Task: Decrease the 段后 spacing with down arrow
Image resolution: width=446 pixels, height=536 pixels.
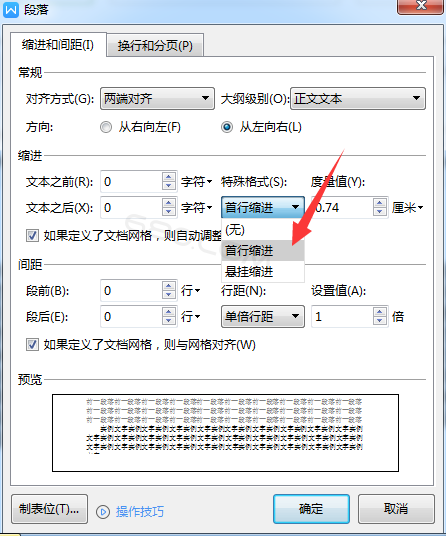Action: (168, 321)
